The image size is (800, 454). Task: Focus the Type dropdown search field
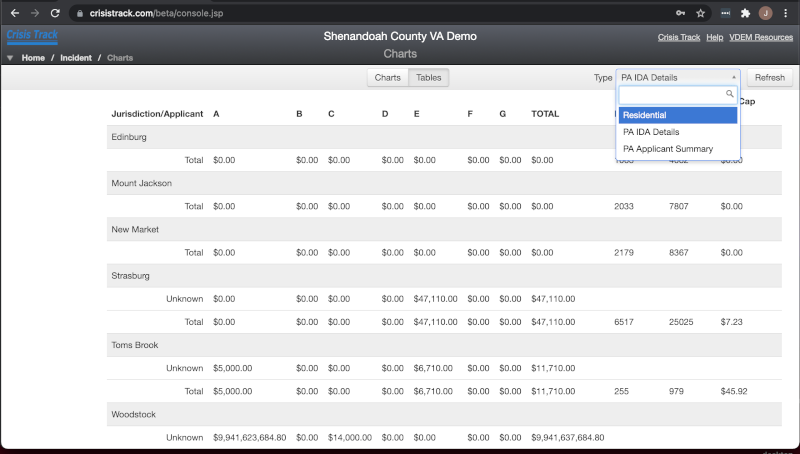[678, 95]
